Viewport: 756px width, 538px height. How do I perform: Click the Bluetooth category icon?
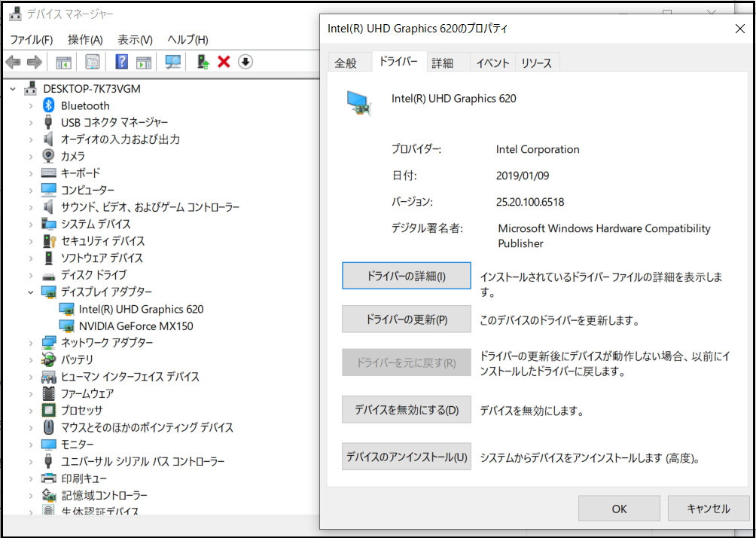tap(48, 105)
